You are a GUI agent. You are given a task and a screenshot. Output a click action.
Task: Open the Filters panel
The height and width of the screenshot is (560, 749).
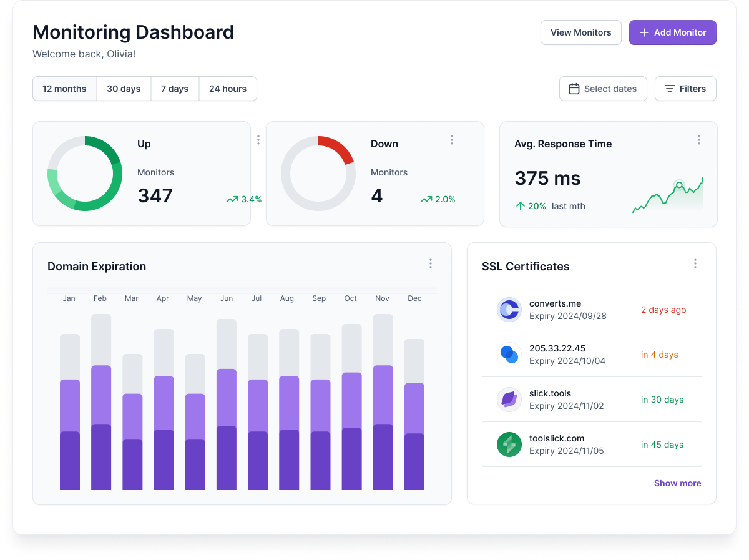point(685,89)
